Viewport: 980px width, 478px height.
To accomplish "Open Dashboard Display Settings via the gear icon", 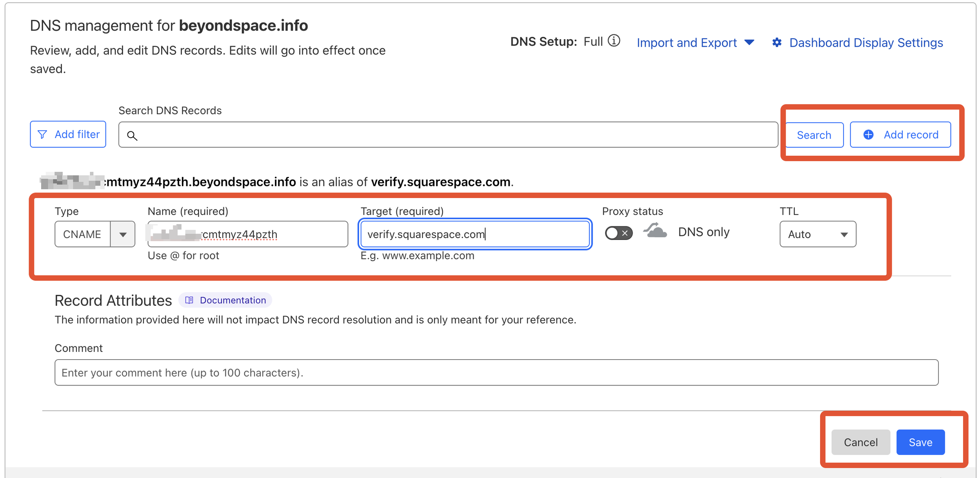I will (777, 42).
